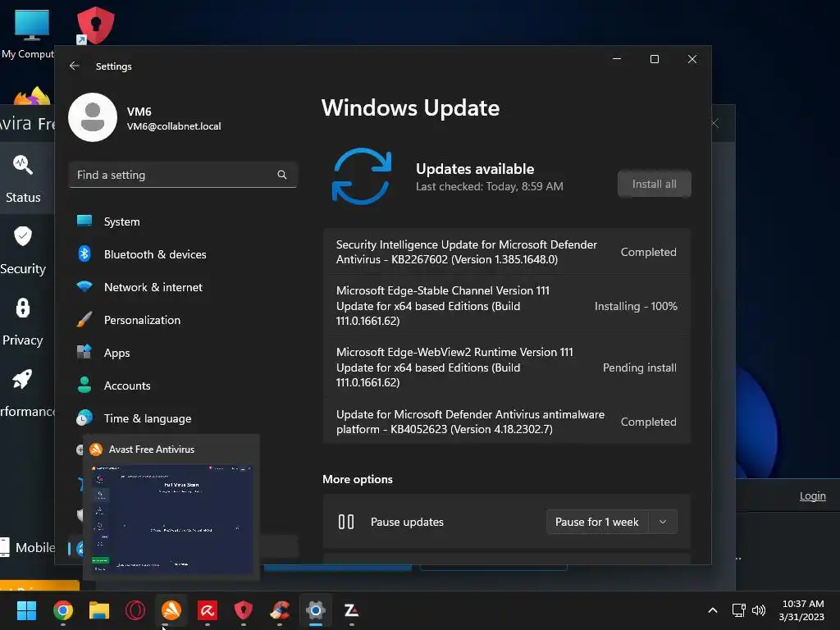The width and height of the screenshot is (840, 630).
Task: Click the Pause updates icon
Action: pyautogui.click(x=346, y=522)
